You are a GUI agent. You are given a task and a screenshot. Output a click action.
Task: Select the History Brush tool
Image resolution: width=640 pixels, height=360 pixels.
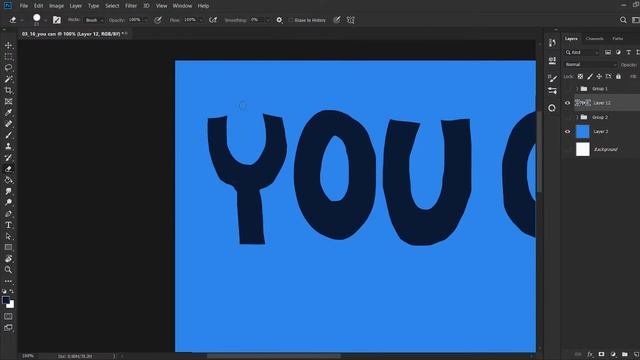(8, 158)
